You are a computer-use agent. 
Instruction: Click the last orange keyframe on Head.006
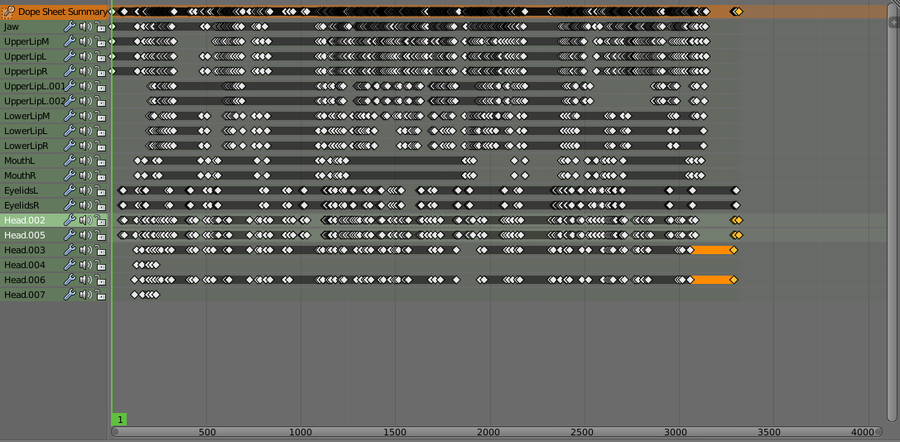pyautogui.click(x=733, y=280)
